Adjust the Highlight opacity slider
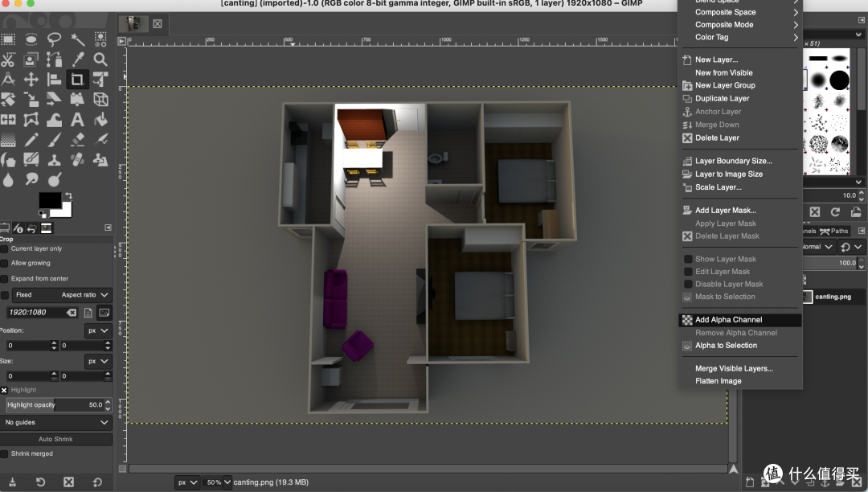Screen dimensions: 868x492 click(x=55, y=405)
